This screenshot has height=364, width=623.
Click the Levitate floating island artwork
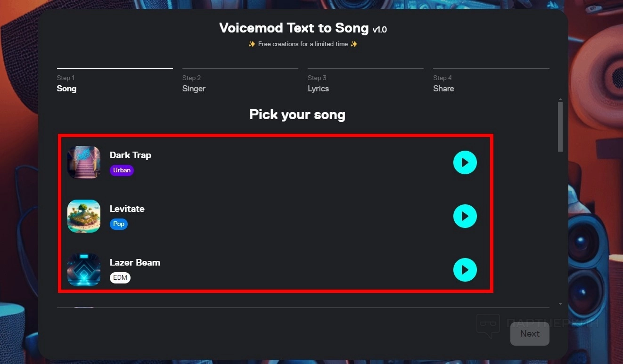tap(84, 216)
